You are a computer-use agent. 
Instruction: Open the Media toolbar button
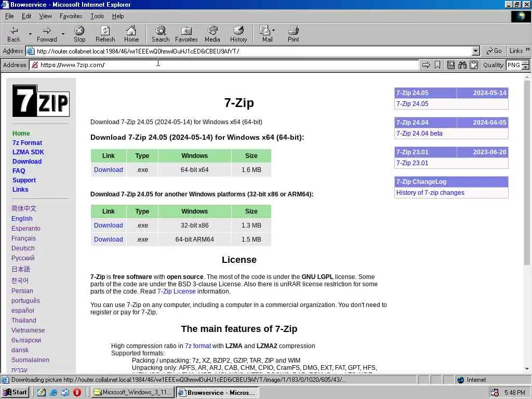(212, 34)
